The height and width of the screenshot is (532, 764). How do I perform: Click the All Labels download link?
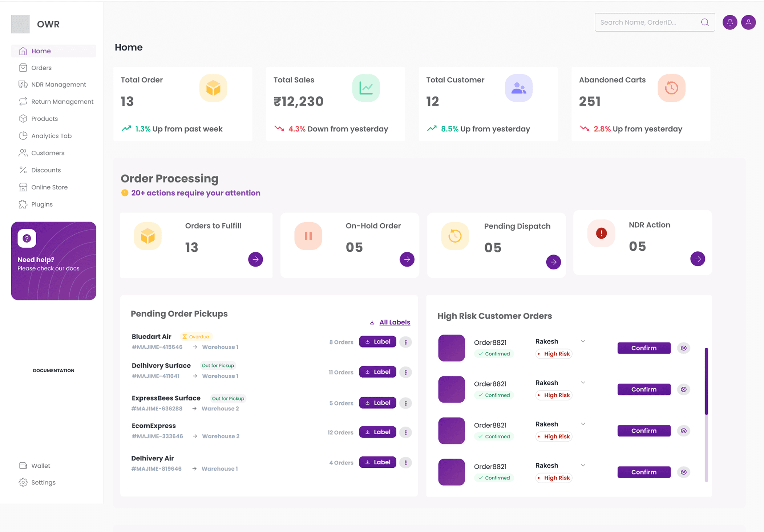[x=394, y=322]
